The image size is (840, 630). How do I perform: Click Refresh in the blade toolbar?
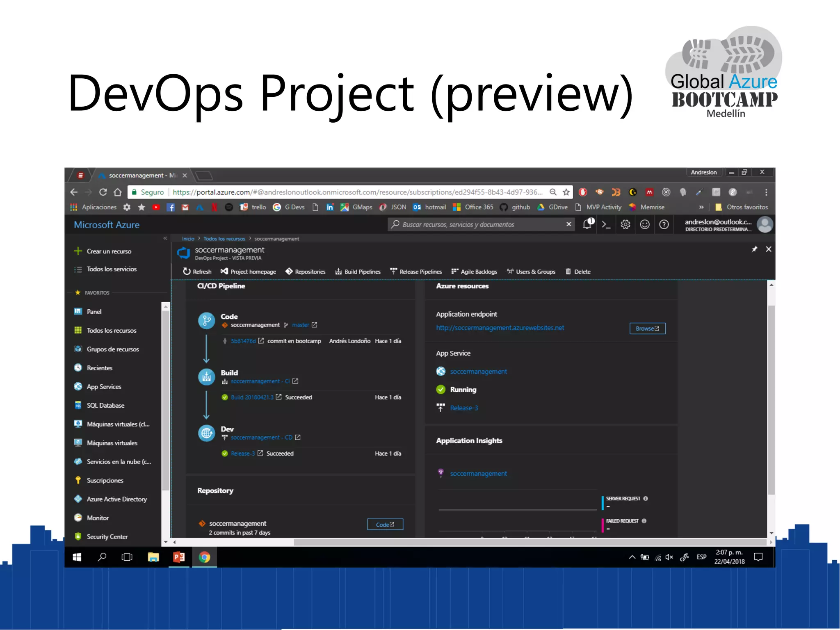(x=197, y=272)
